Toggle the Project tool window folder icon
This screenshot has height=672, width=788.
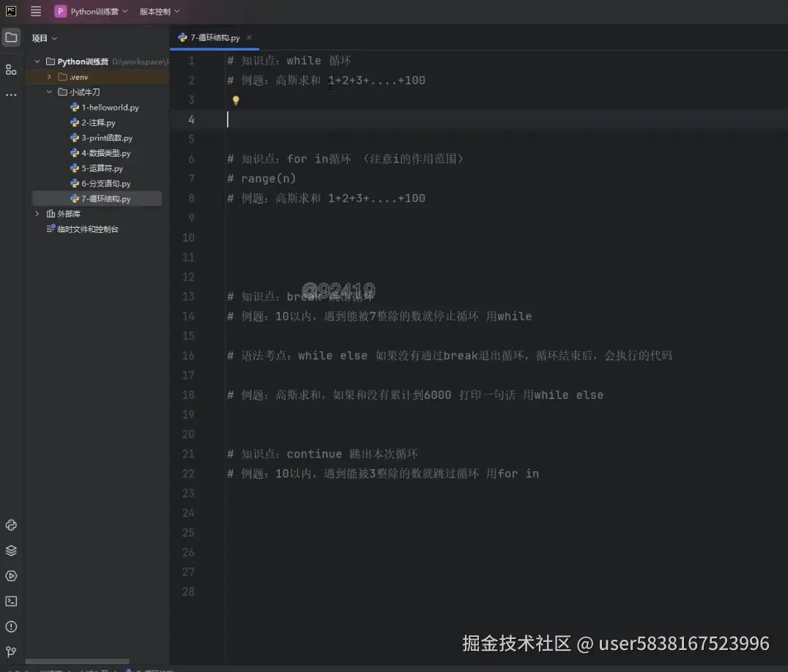click(x=10, y=37)
